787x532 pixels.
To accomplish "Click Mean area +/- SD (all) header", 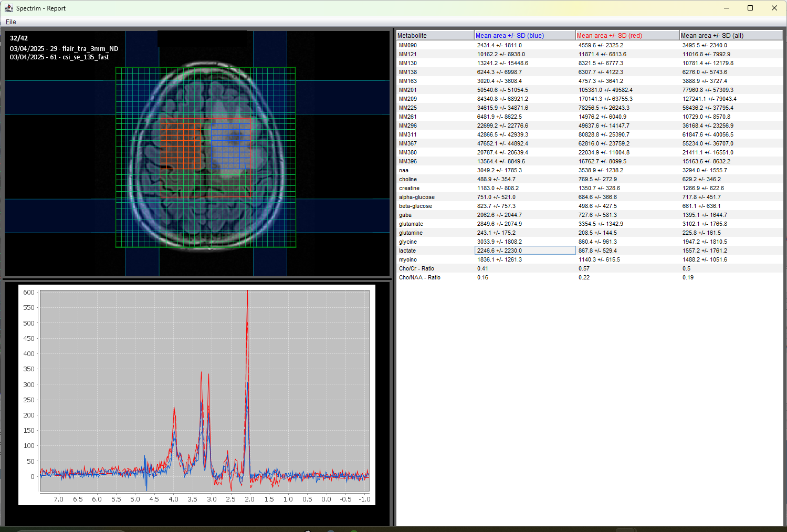I will pos(731,36).
